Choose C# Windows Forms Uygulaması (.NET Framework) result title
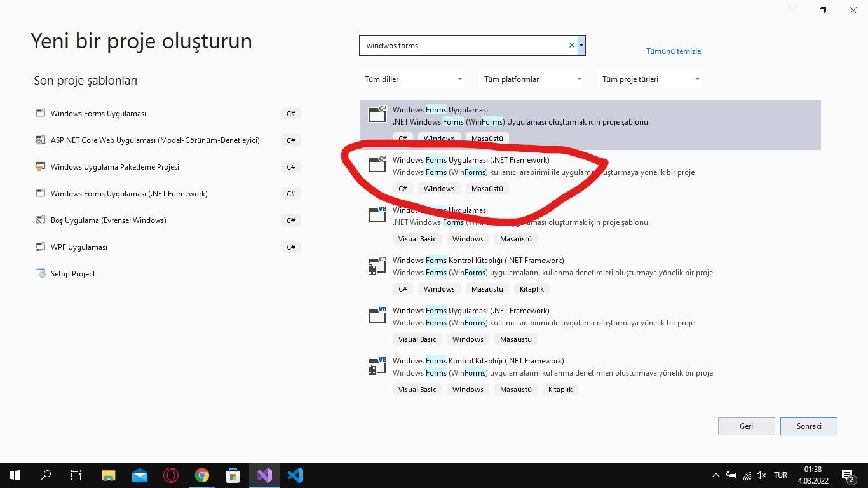Image resolution: width=868 pixels, height=488 pixels. tap(471, 160)
